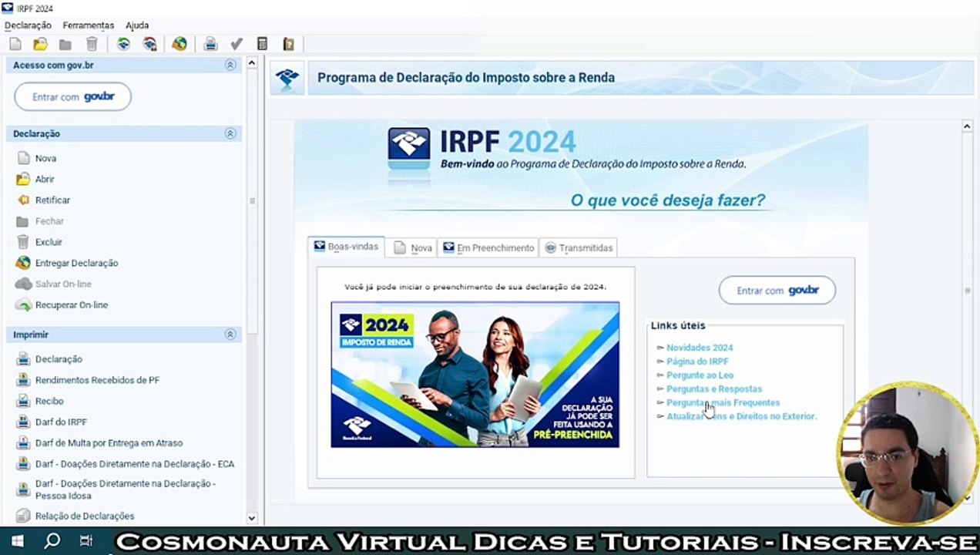Click the Open declaration folder toolbar icon

(x=40, y=45)
